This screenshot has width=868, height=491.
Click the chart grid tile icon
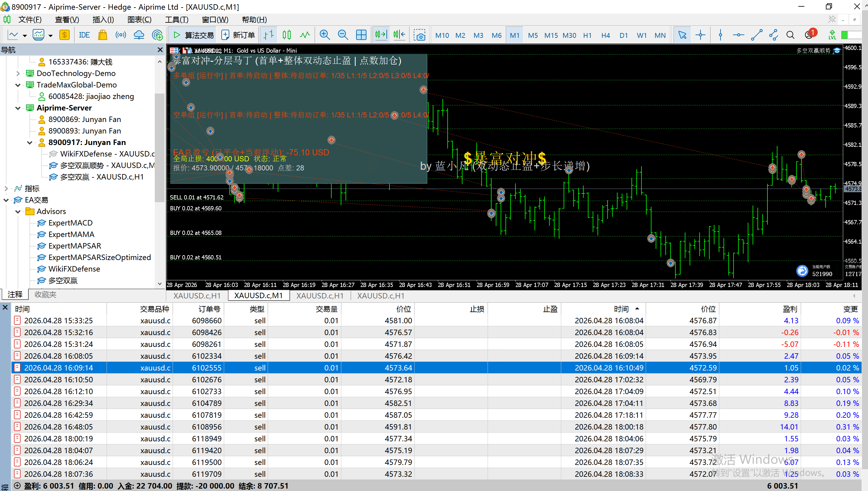pyautogui.click(x=361, y=35)
